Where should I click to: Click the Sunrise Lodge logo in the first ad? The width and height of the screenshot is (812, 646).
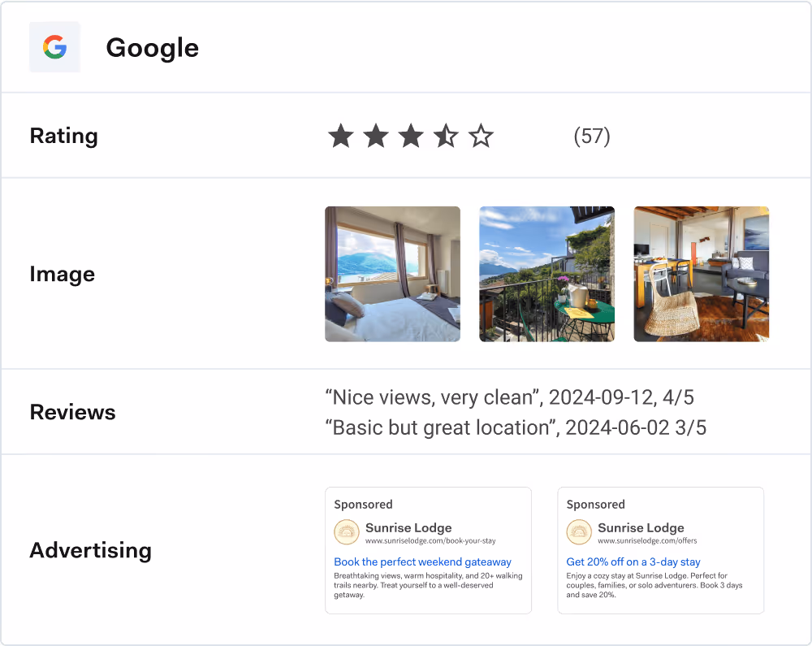pos(347,532)
